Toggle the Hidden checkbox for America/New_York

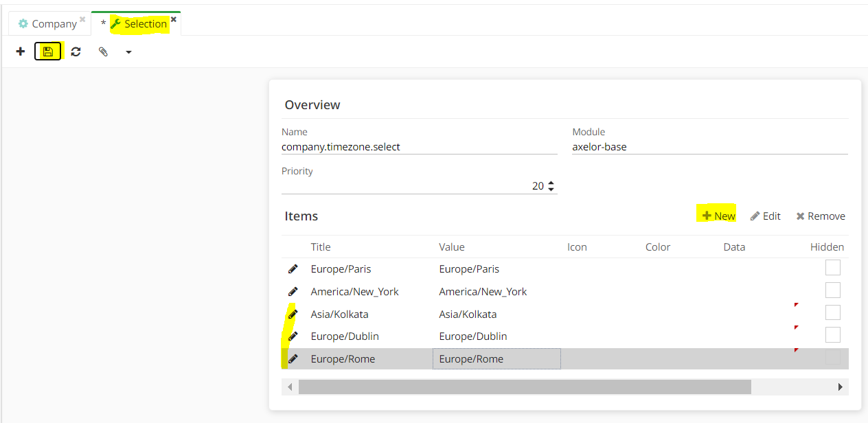[x=833, y=290]
